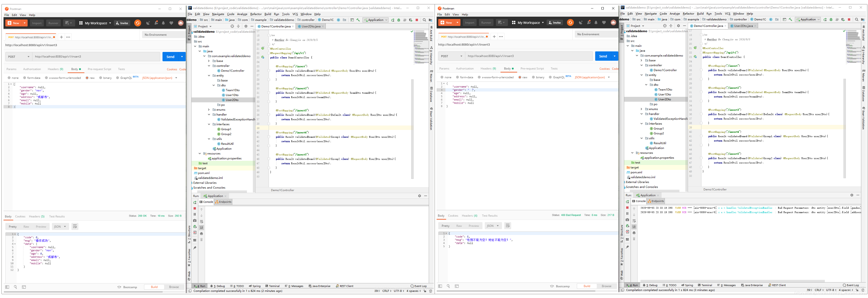Open POST method dropdown in left Postman window
868x298 pixels.
19,57
